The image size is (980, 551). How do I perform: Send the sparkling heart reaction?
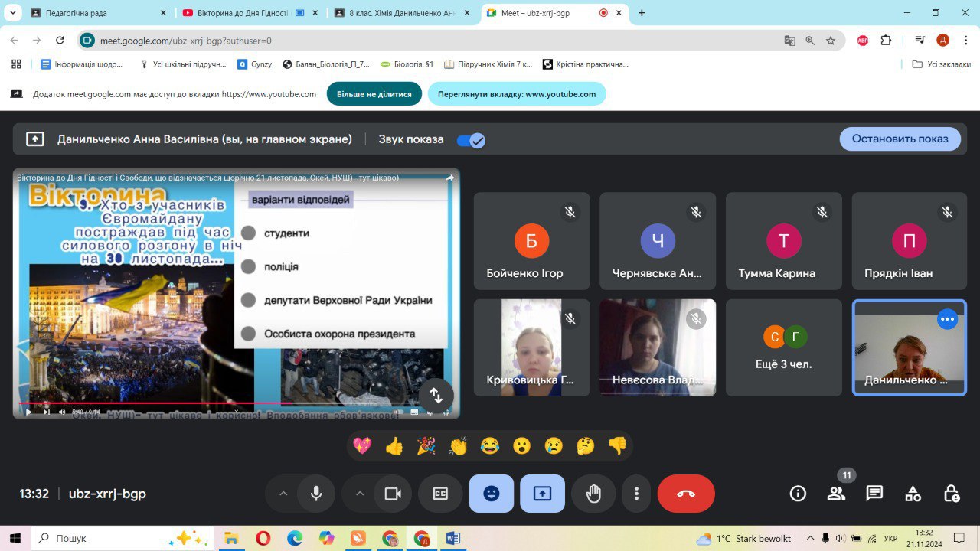tap(362, 445)
